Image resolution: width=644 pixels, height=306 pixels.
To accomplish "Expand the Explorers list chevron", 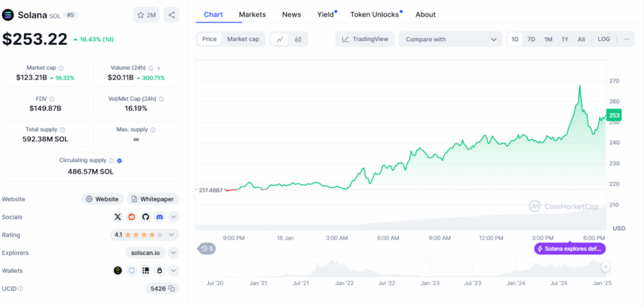I will tap(173, 253).
